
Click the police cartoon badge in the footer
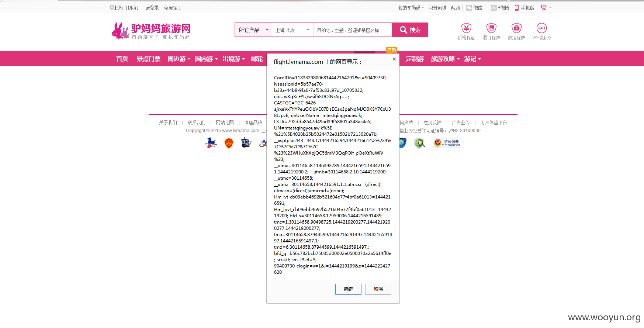[x=246, y=143]
